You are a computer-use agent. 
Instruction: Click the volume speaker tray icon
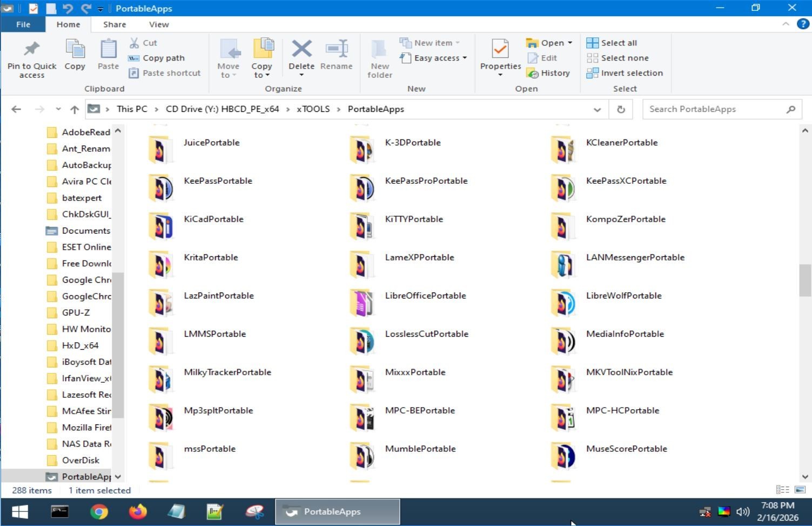click(743, 511)
